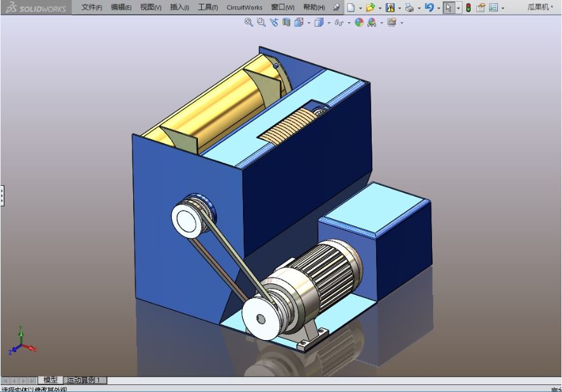
Task: Click the Undo arrow icon
Action: click(x=429, y=7)
